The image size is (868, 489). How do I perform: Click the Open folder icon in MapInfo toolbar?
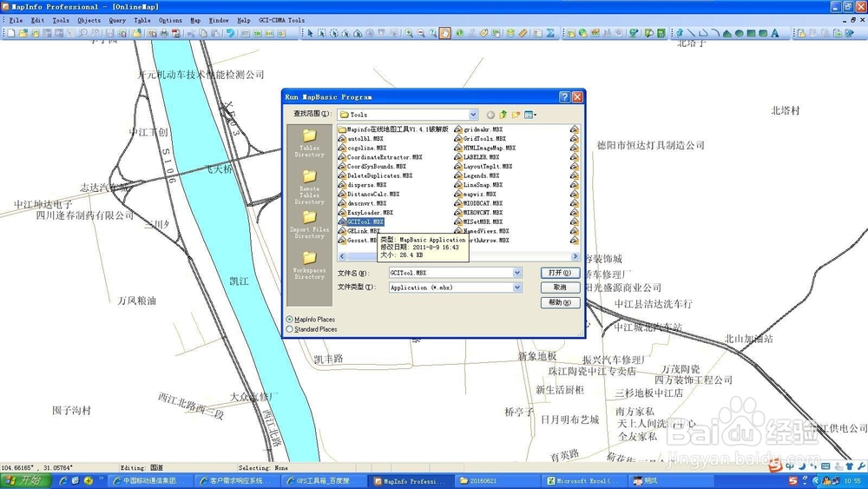tap(23, 33)
